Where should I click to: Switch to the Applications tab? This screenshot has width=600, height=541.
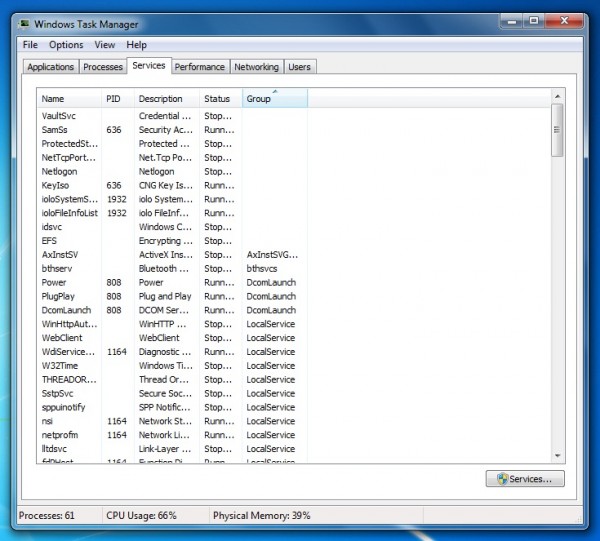point(51,67)
